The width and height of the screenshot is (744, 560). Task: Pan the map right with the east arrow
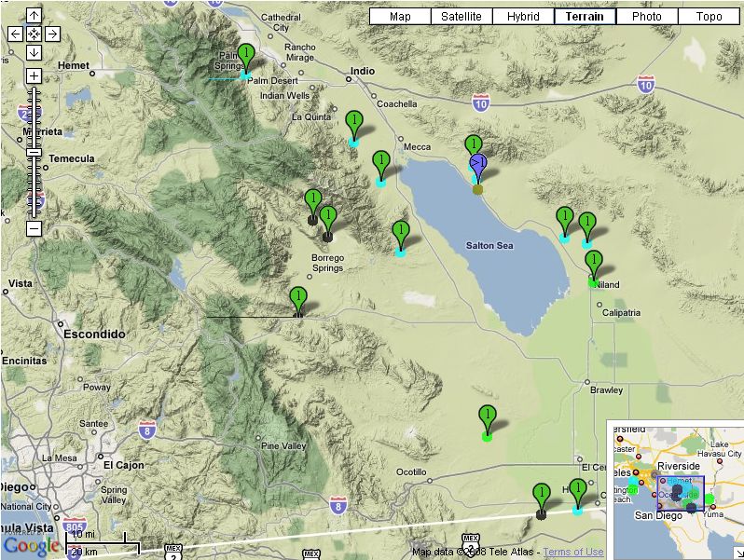pyautogui.click(x=52, y=34)
